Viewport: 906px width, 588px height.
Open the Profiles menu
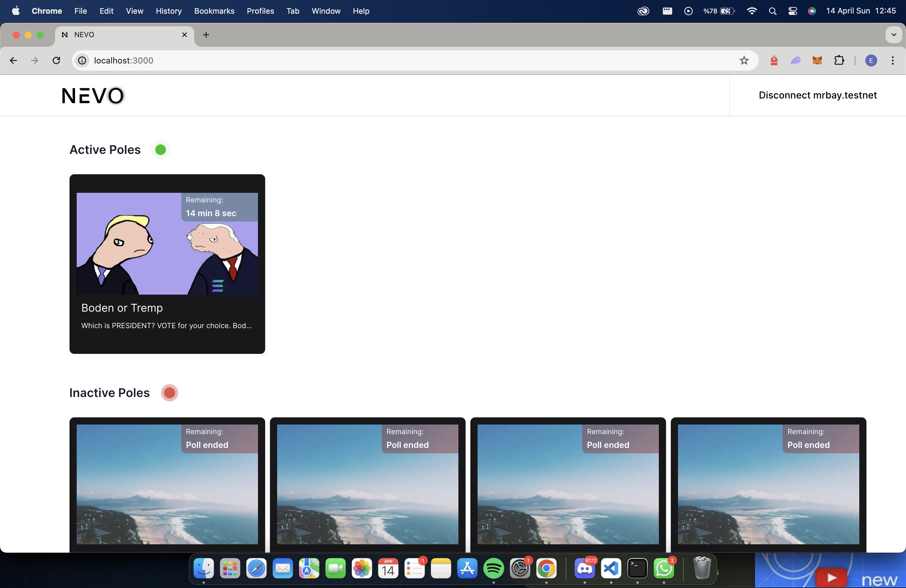260,11
